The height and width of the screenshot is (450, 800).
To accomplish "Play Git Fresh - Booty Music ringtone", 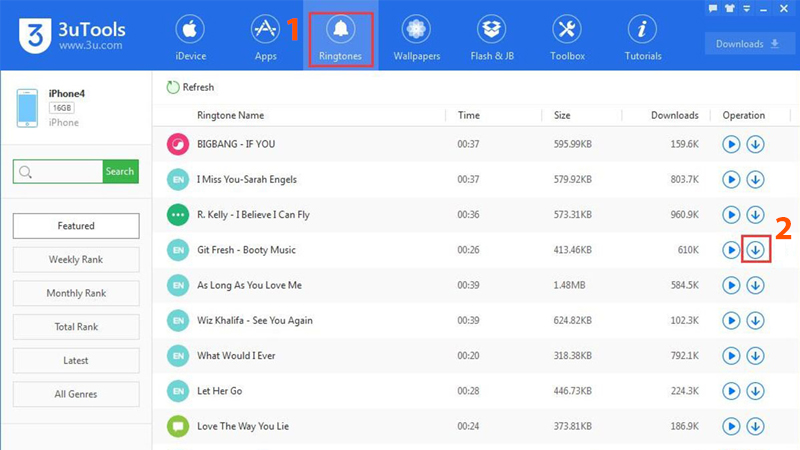I will coord(731,250).
